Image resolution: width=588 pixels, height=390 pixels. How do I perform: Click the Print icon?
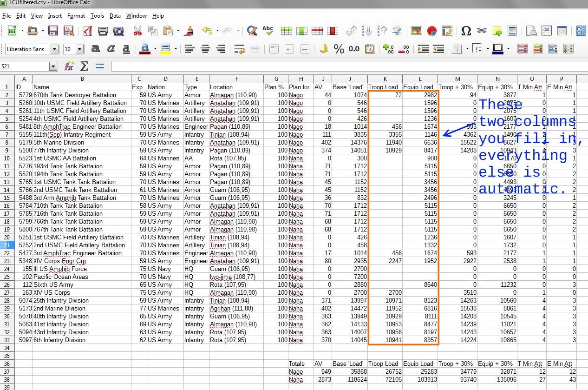click(103, 31)
